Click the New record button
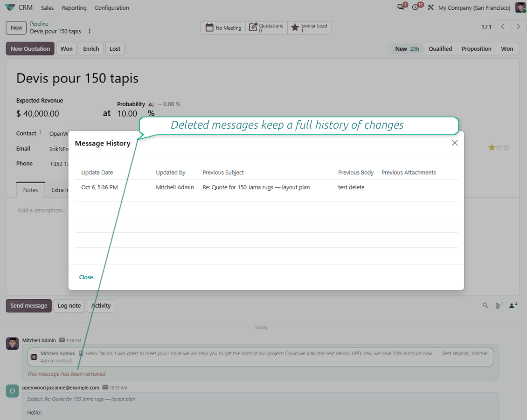This screenshot has width=527, height=420. pyautogui.click(x=16, y=28)
